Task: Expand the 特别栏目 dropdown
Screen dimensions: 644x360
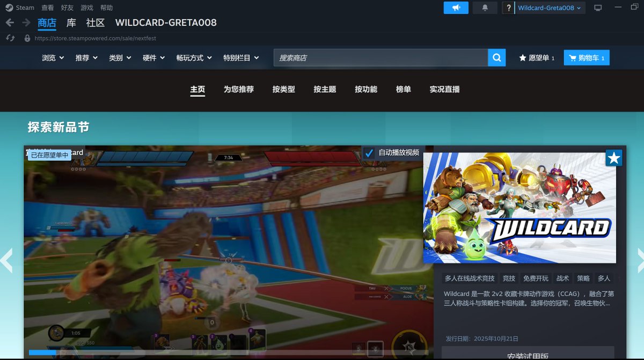Action: tap(241, 58)
